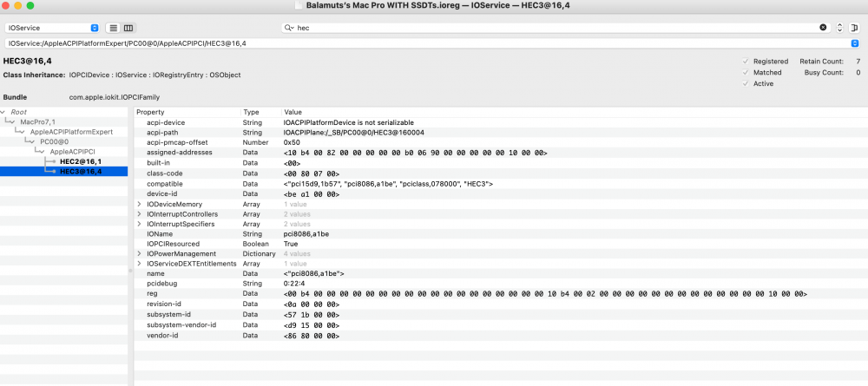Click the vendor-id value <86 80 00 00>
Screen dimensions: 868x386
311,336
